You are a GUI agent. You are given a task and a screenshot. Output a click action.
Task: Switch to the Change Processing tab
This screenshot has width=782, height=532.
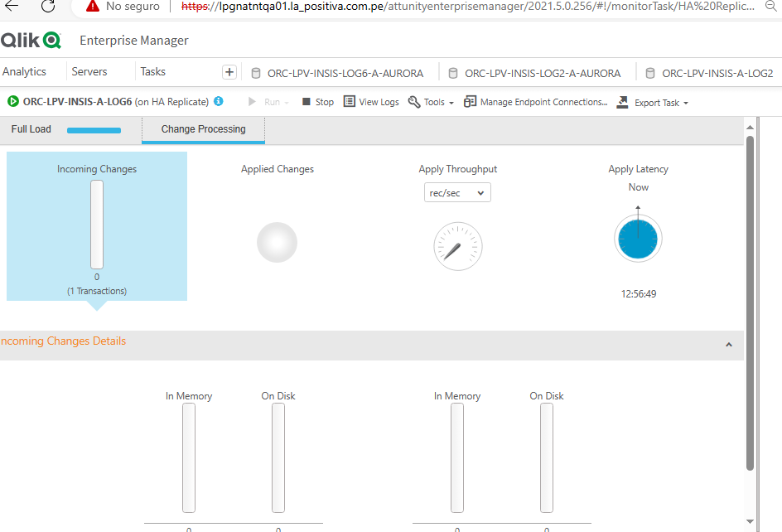(x=203, y=129)
